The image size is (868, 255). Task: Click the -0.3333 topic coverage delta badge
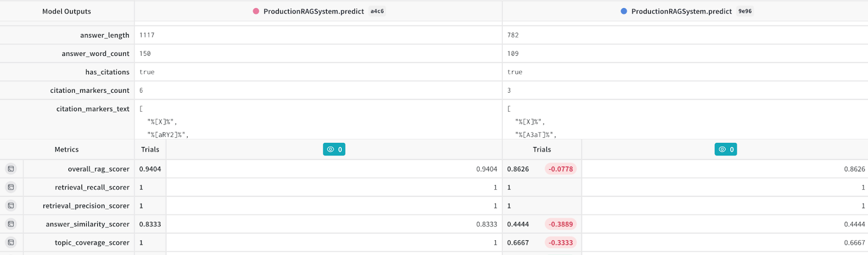coord(560,243)
